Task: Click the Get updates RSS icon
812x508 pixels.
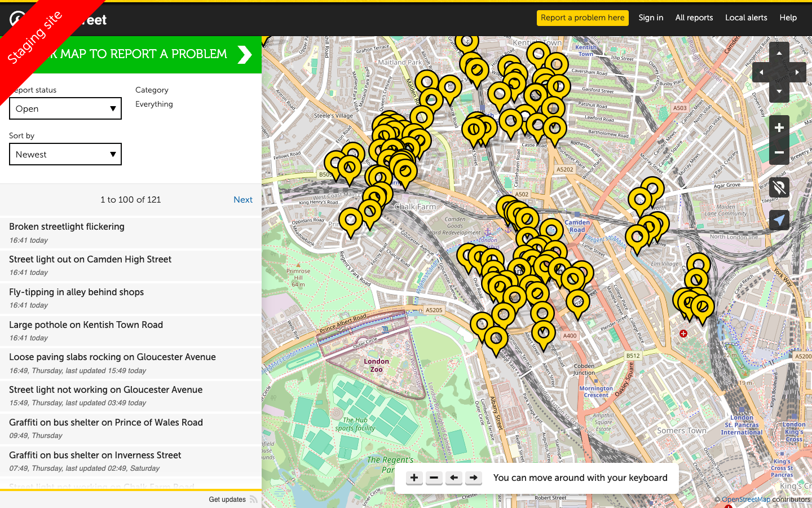Action: pyautogui.click(x=253, y=499)
